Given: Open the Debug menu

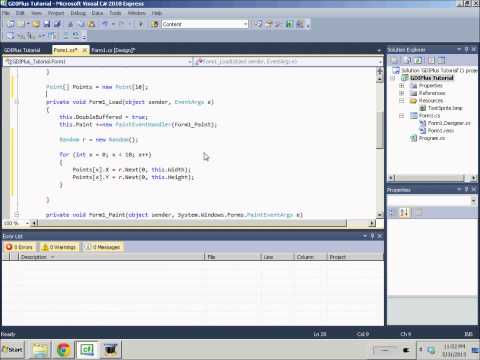Looking at the screenshot, I should click(x=78, y=13).
